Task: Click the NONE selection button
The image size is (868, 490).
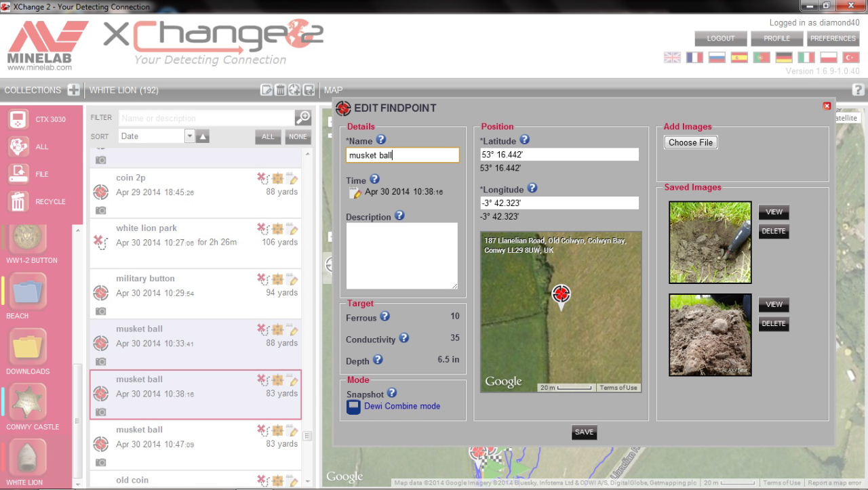Action: (x=298, y=136)
